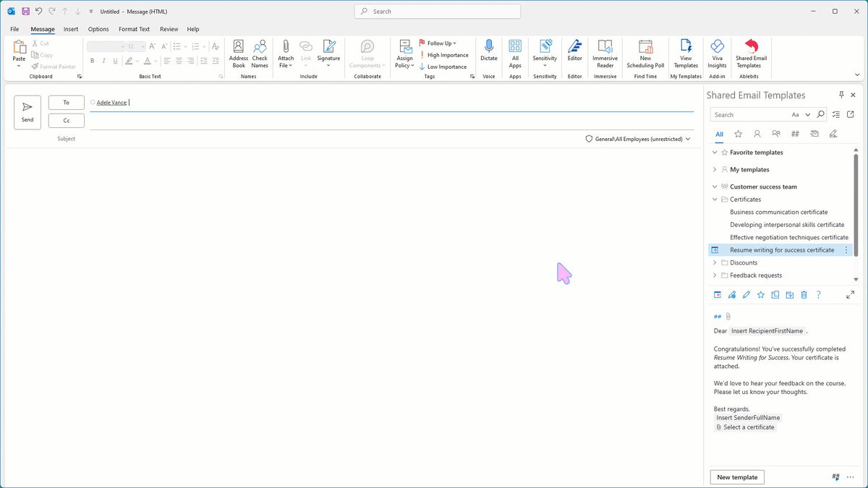Toggle Match case (Aa) in template search
868x488 pixels.
coord(796,114)
